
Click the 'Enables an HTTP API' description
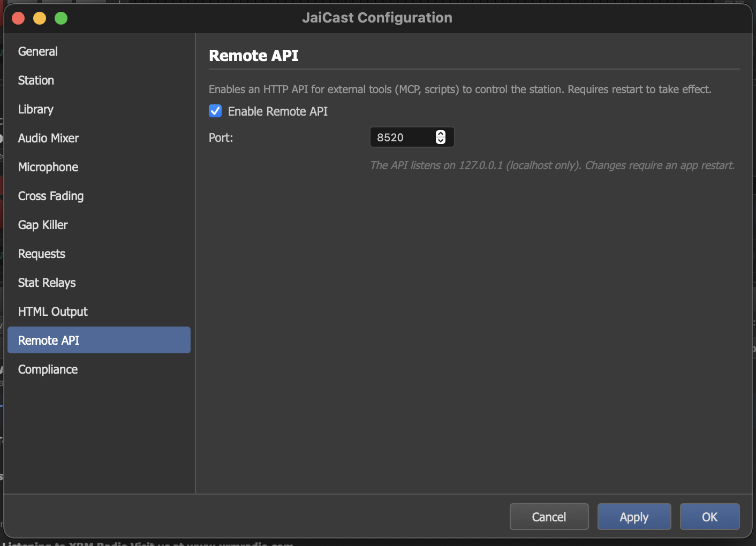pyautogui.click(x=460, y=89)
